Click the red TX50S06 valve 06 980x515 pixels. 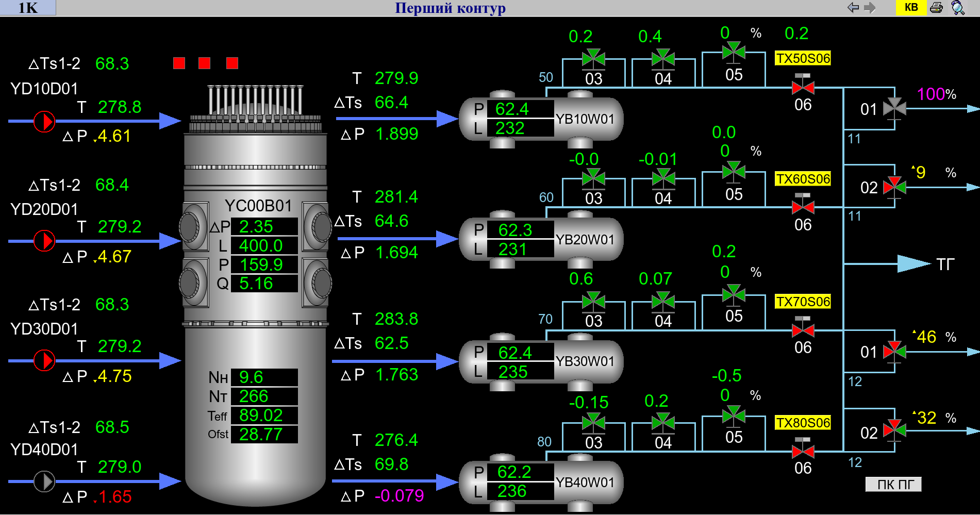click(x=803, y=87)
